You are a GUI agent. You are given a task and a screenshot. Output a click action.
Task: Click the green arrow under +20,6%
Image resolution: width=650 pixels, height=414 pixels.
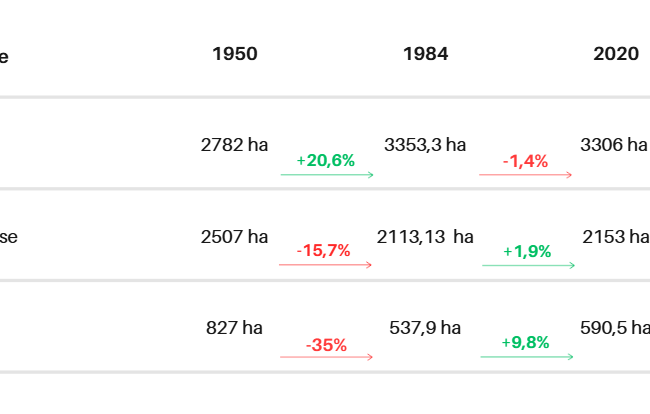coord(326,175)
